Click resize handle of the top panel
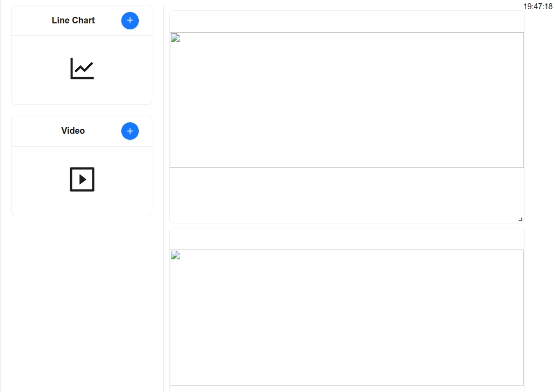The width and height of the screenshot is (555, 392). click(x=520, y=219)
